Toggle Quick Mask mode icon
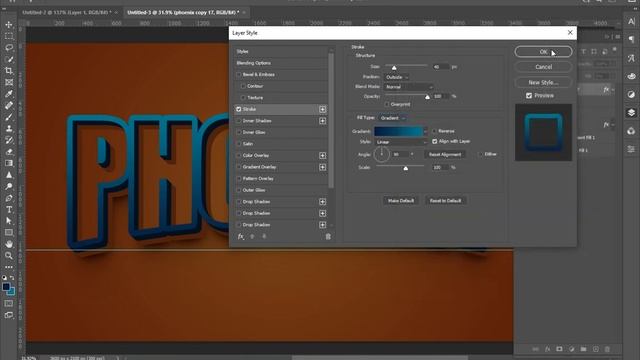This screenshot has height=360, width=640. click(9, 304)
